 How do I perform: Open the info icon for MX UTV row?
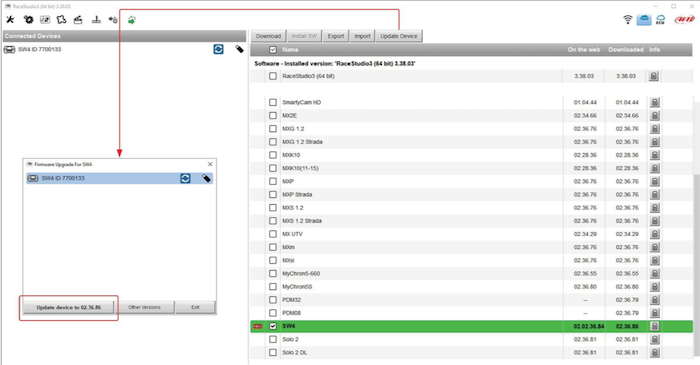(x=654, y=234)
